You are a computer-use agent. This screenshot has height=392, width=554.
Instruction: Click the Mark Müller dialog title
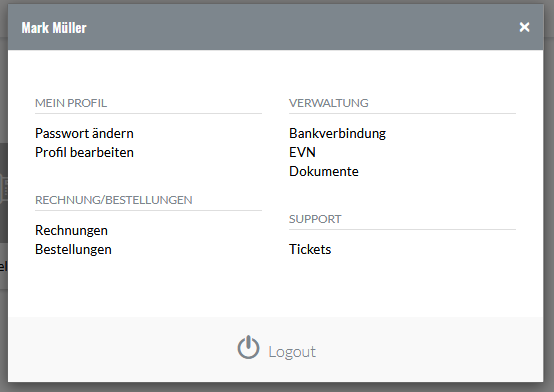click(54, 28)
